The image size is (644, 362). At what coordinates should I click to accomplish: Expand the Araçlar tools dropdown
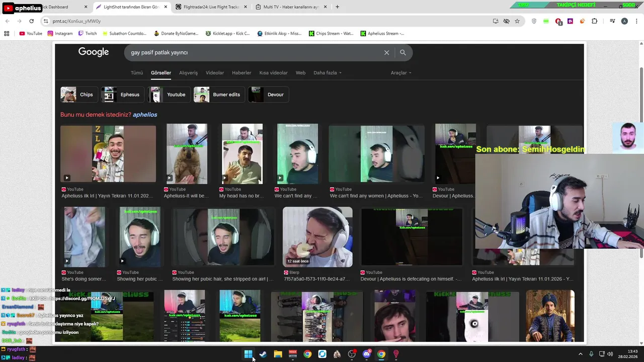[401, 73]
